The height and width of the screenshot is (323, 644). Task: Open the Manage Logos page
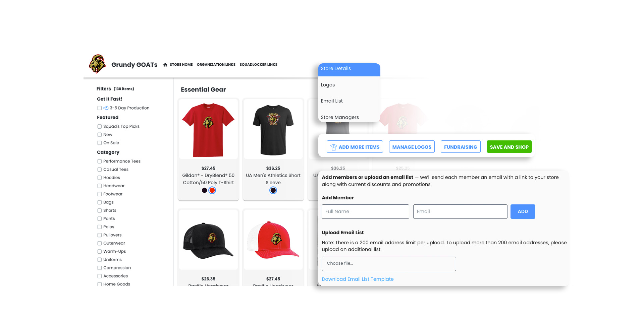pyautogui.click(x=412, y=147)
